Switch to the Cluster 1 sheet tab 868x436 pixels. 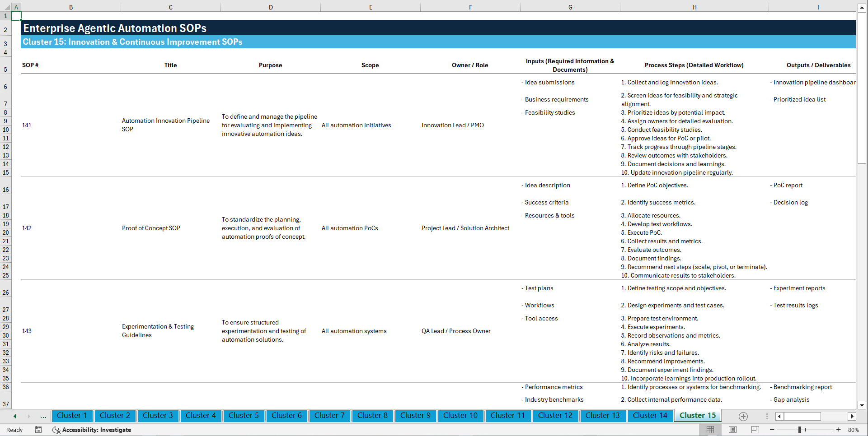click(72, 416)
